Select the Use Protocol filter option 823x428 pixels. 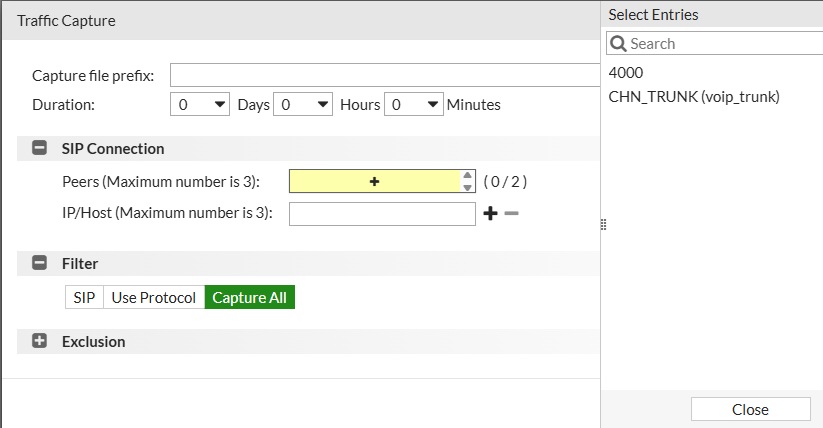pyautogui.click(x=154, y=297)
